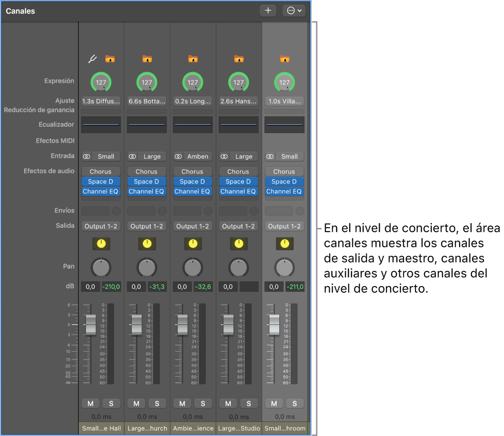Open the 1.0s Villa... setting menu
The width and height of the screenshot is (504, 436).
[x=284, y=101]
